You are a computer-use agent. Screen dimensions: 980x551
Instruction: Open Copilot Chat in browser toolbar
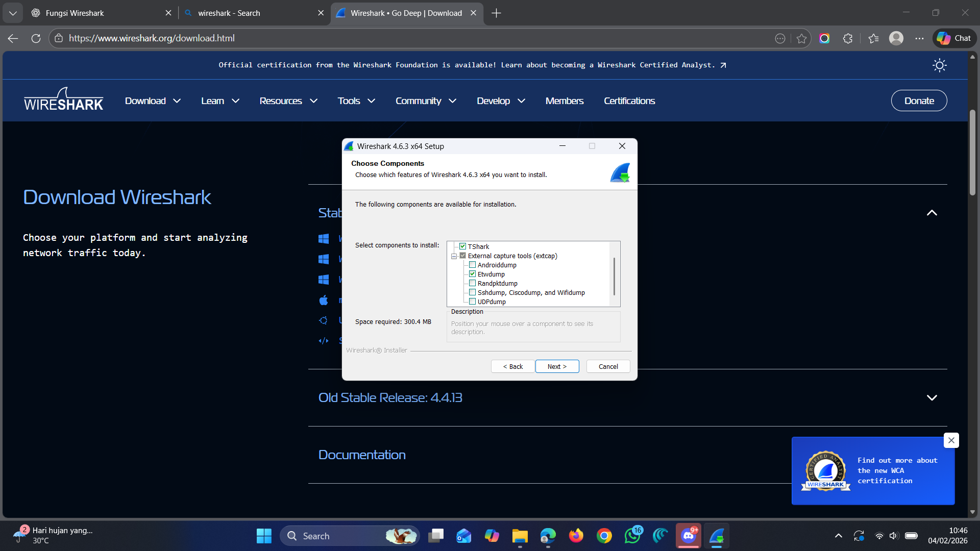(x=954, y=38)
